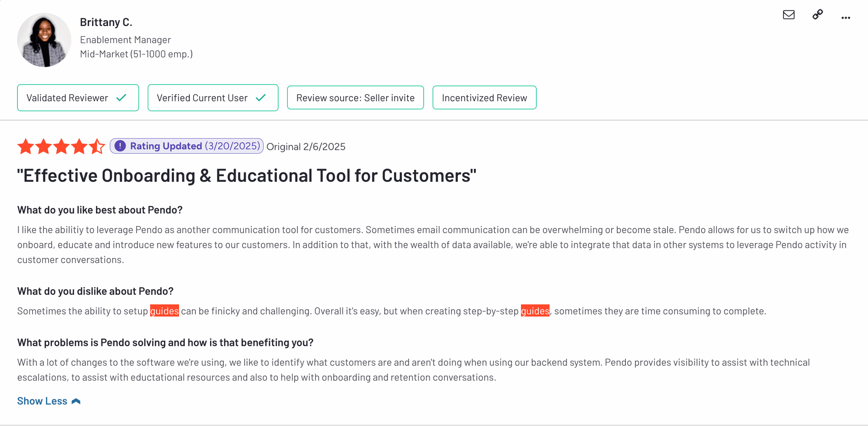The width and height of the screenshot is (868, 427).
Task: Click the first orange rating star
Action: tap(26, 147)
